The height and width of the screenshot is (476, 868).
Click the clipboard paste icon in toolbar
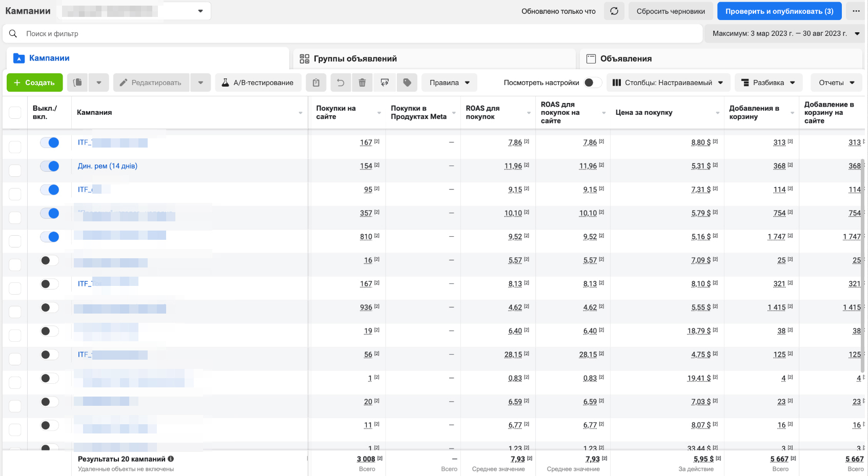pos(316,82)
